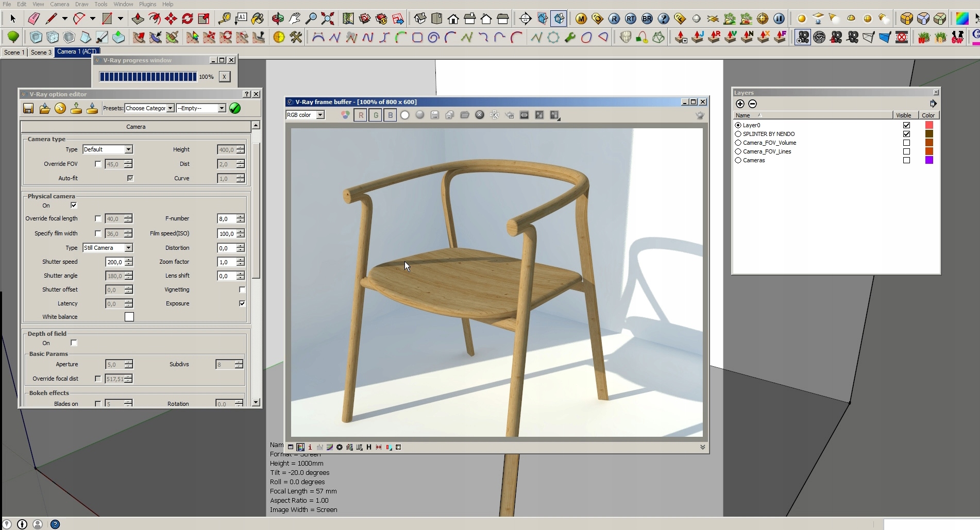Enable the Vignetting checkbox
The image size is (980, 530).
pos(242,289)
